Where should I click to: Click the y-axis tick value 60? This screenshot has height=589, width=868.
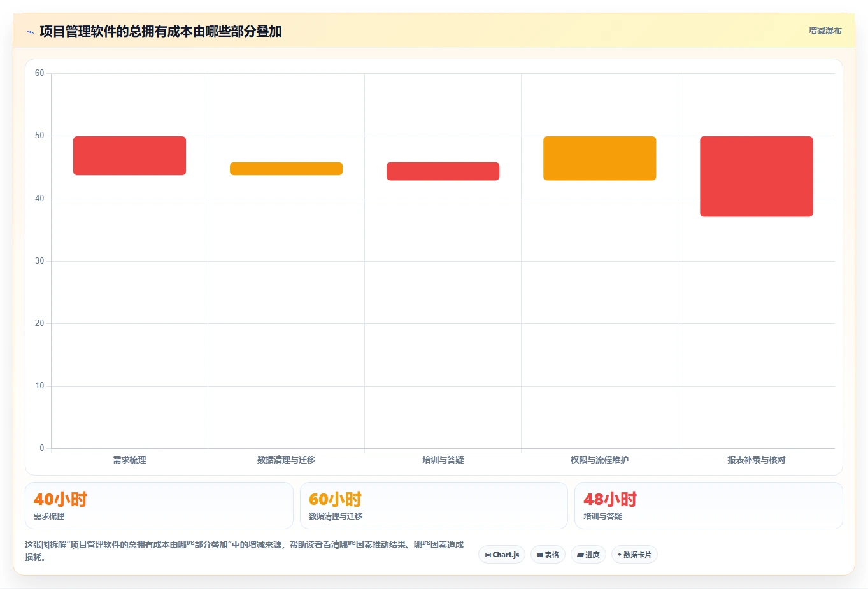39,73
